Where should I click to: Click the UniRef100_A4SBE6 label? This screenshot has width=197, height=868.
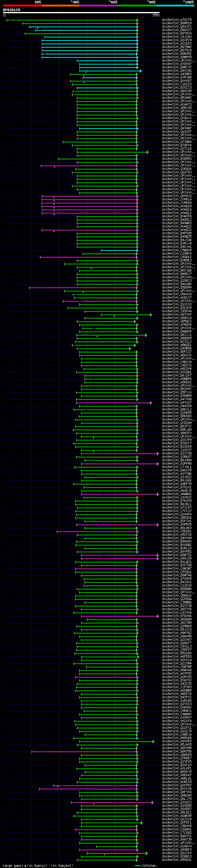click(x=177, y=74)
